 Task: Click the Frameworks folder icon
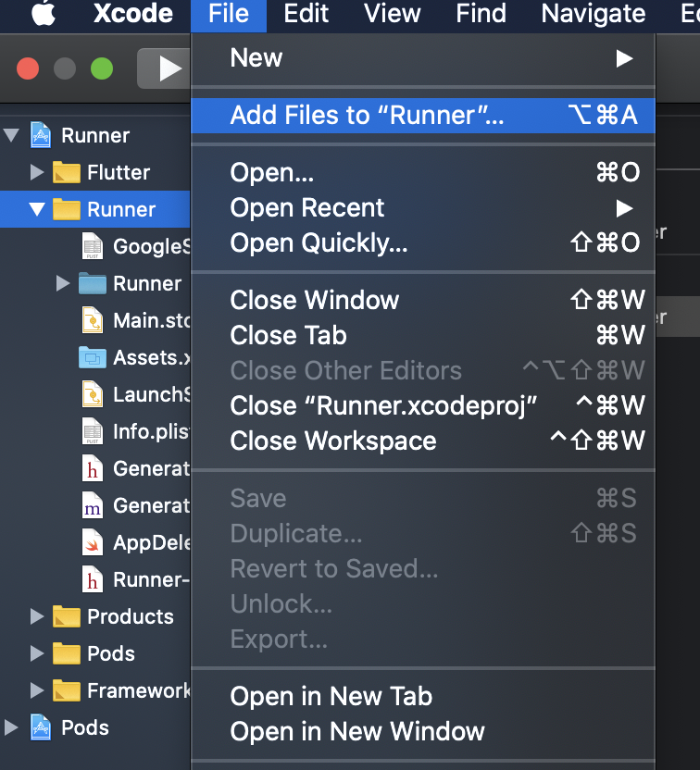67,690
